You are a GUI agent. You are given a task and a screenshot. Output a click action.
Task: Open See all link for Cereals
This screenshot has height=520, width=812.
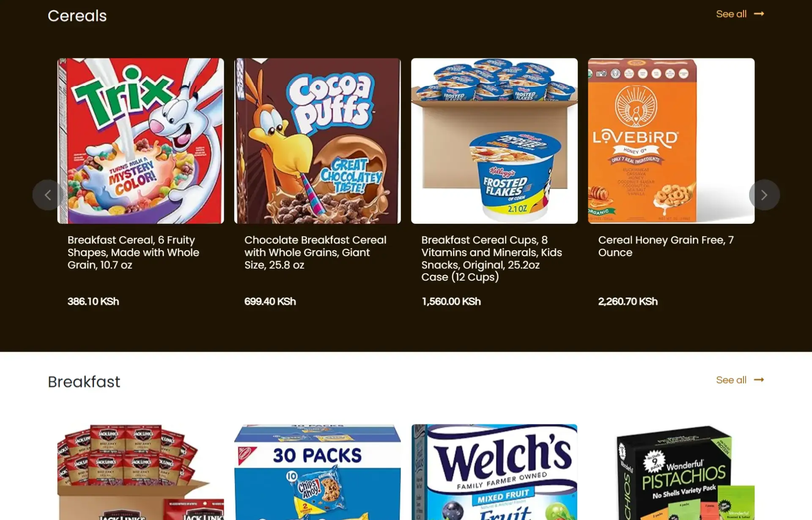tap(731, 14)
